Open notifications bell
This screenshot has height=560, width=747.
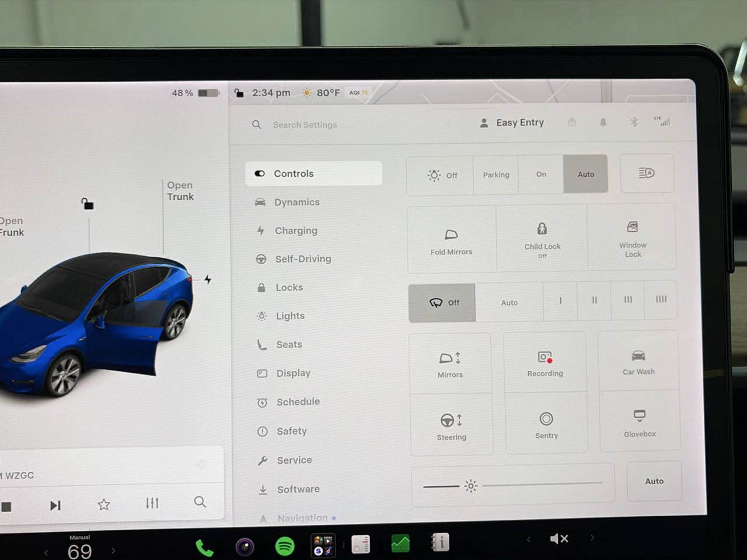point(603,123)
